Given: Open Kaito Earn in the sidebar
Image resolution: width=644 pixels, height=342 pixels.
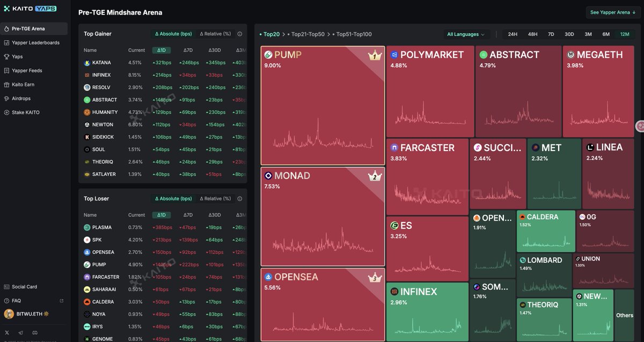Looking at the screenshot, I should (34, 84).
